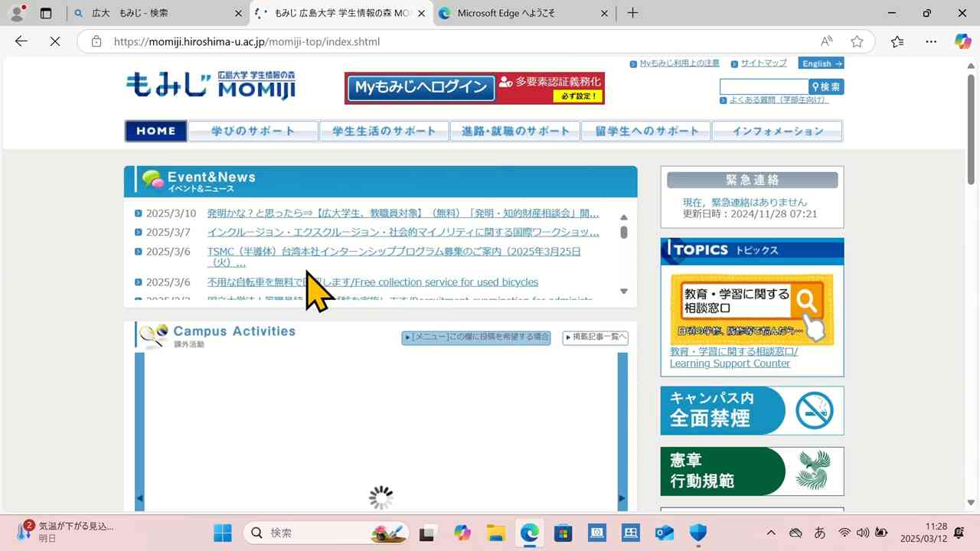Viewport: 980px width, 551px height.
Task: Expand hidden icons in the system tray
Action: click(x=771, y=533)
